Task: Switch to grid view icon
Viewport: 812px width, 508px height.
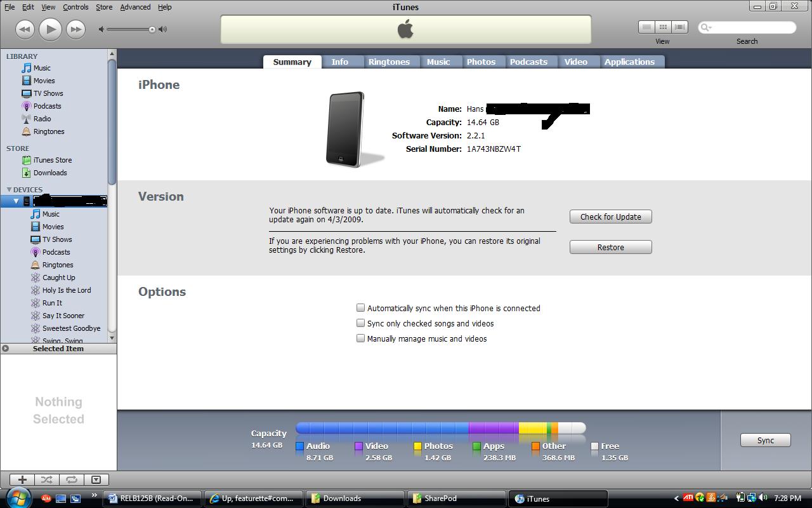Action: [663, 27]
